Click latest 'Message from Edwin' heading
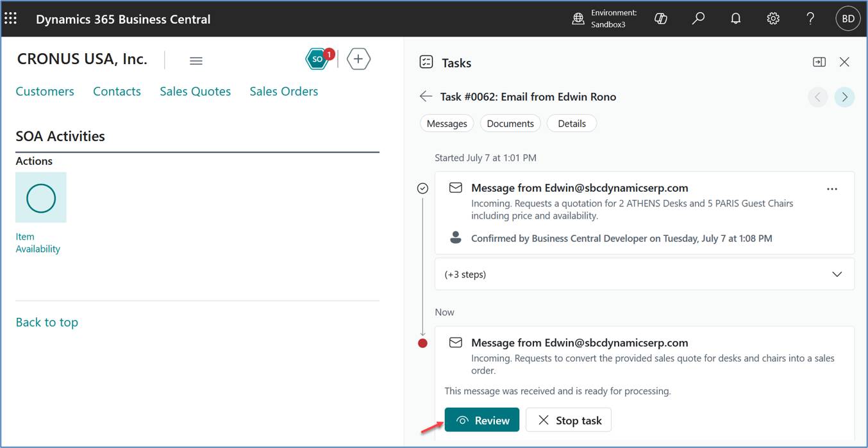 pos(580,343)
